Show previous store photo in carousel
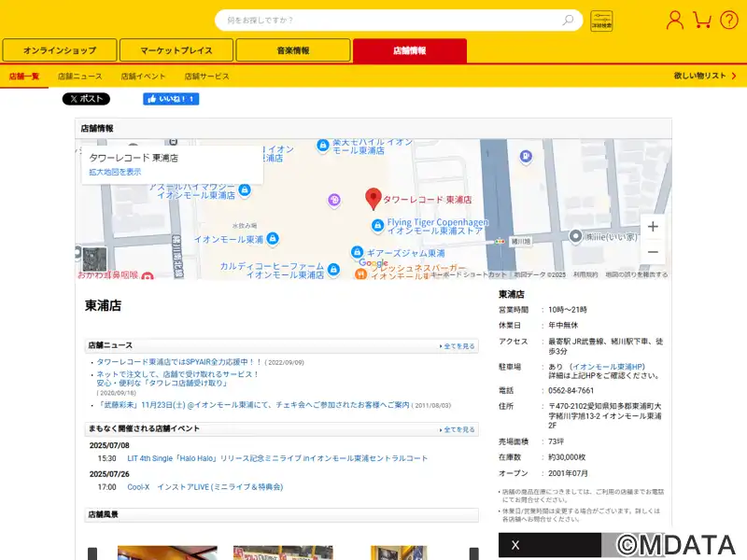The width and height of the screenshot is (747, 560). click(x=92, y=553)
